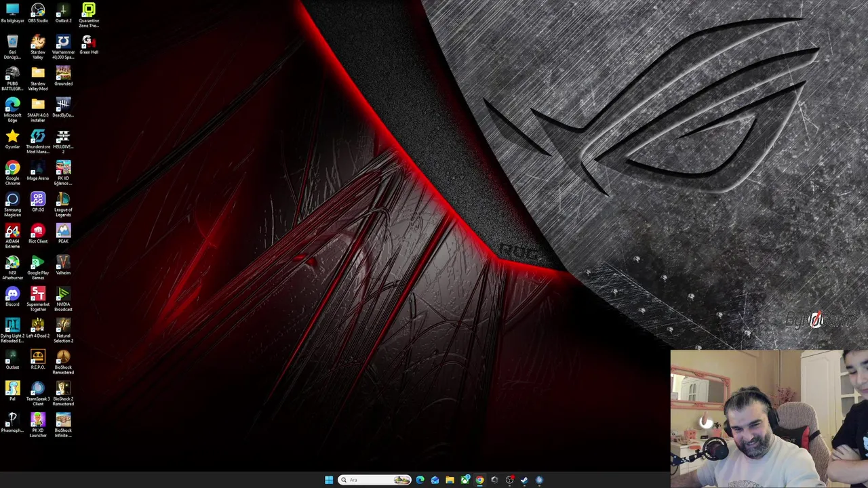Select the Natural Selection 2 shortcut

point(63,331)
